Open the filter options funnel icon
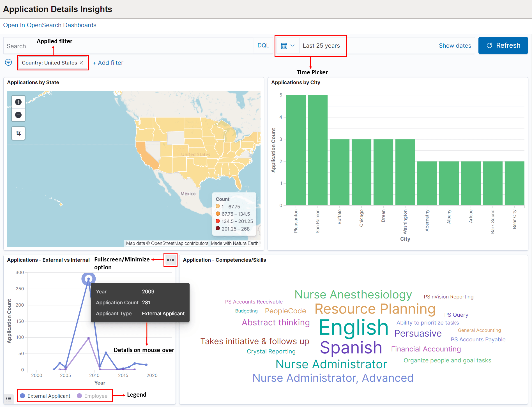 point(8,62)
